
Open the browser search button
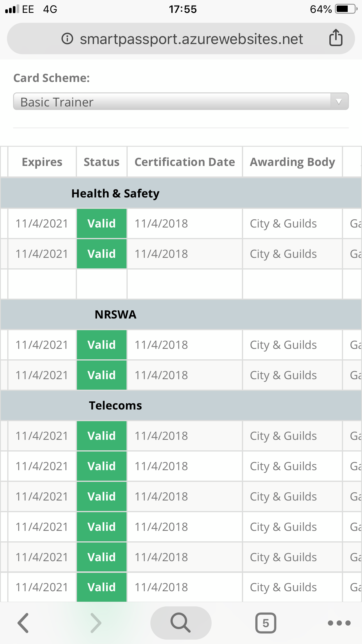click(x=181, y=623)
